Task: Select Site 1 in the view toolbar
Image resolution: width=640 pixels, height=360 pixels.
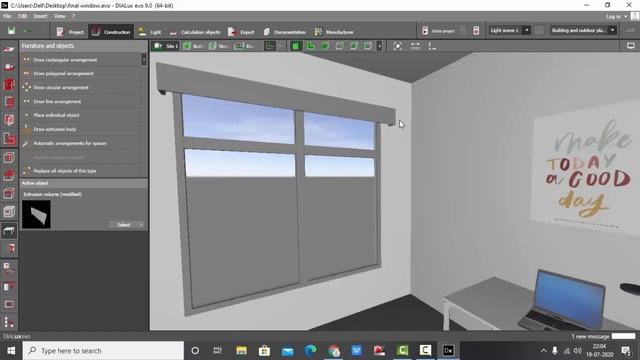Action: click(x=166, y=46)
